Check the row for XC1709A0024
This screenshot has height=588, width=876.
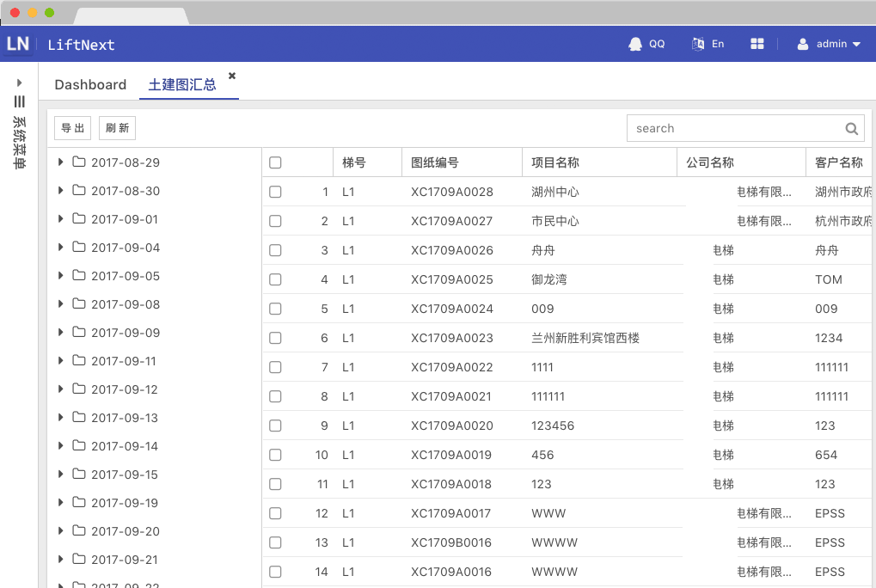275,309
